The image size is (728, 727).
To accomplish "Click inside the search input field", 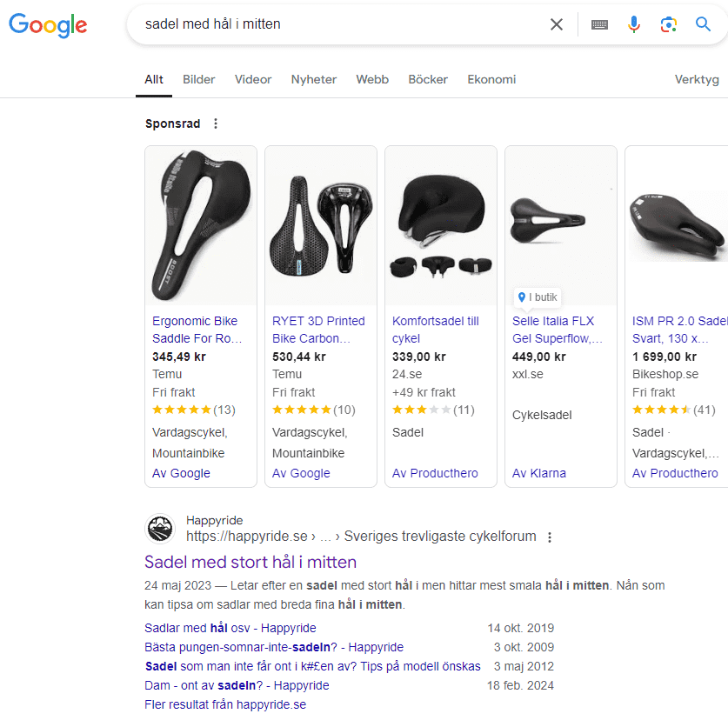I will click(x=348, y=24).
